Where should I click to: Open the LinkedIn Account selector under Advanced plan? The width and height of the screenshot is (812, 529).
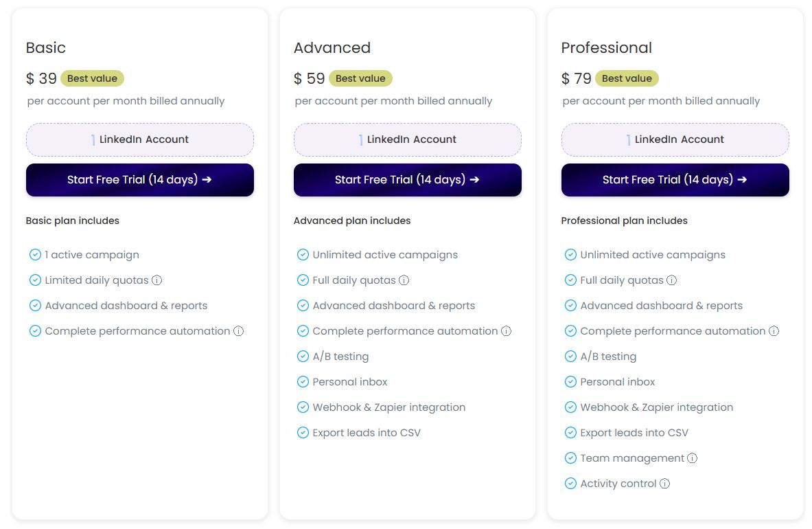[407, 139]
